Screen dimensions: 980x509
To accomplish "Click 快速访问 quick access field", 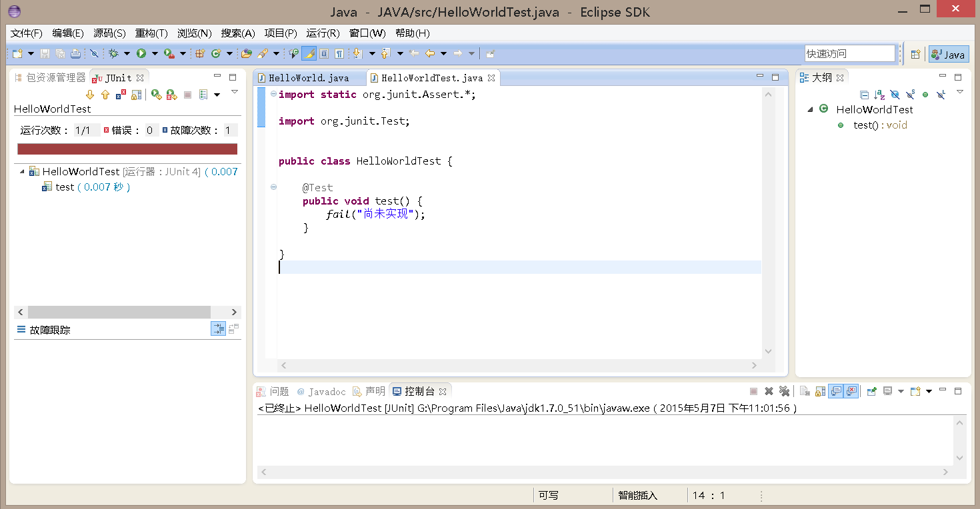I will click(x=849, y=53).
